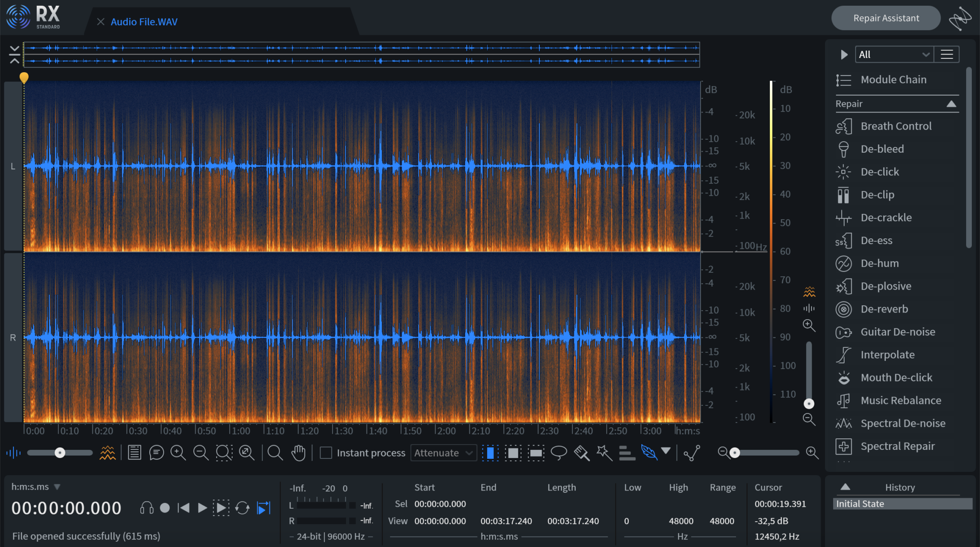Open the module list hamburger menu
980x547 pixels.
[946, 54]
